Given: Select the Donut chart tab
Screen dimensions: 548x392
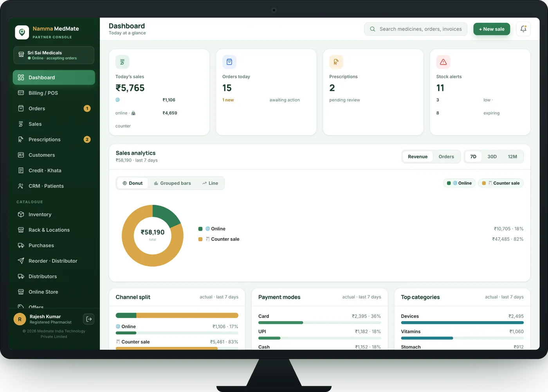Looking at the screenshot, I should click(133, 183).
